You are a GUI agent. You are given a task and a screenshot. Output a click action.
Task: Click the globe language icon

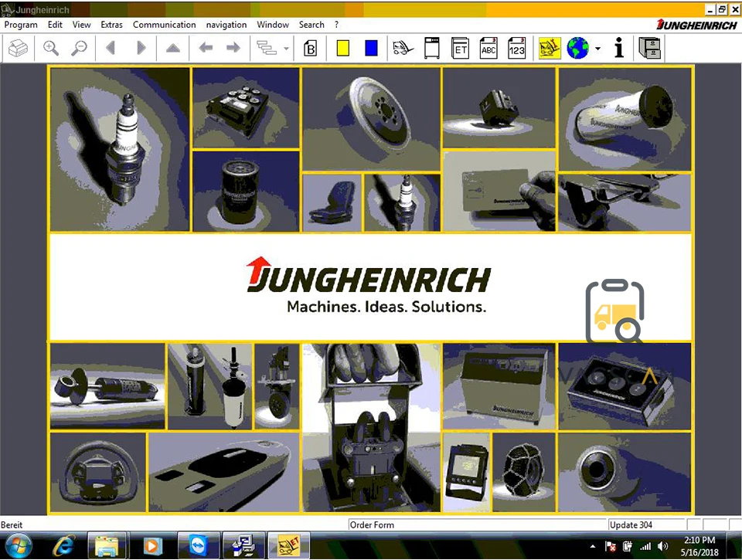coord(578,48)
